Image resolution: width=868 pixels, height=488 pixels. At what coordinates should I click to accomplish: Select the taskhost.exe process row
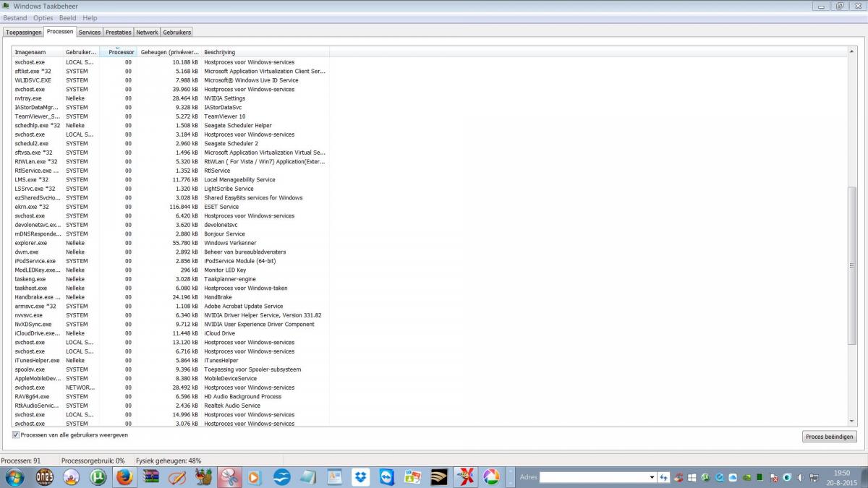pyautogui.click(x=171, y=288)
